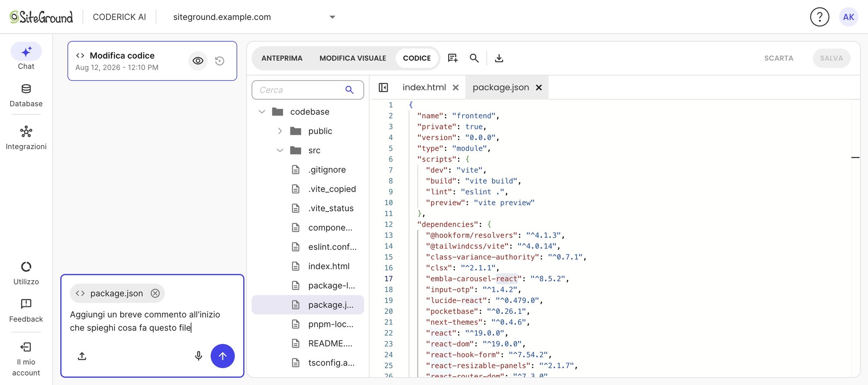
Task: Open the siteground.example.com site dropdown
Action: pyautogui.click(x=254, y=17)
